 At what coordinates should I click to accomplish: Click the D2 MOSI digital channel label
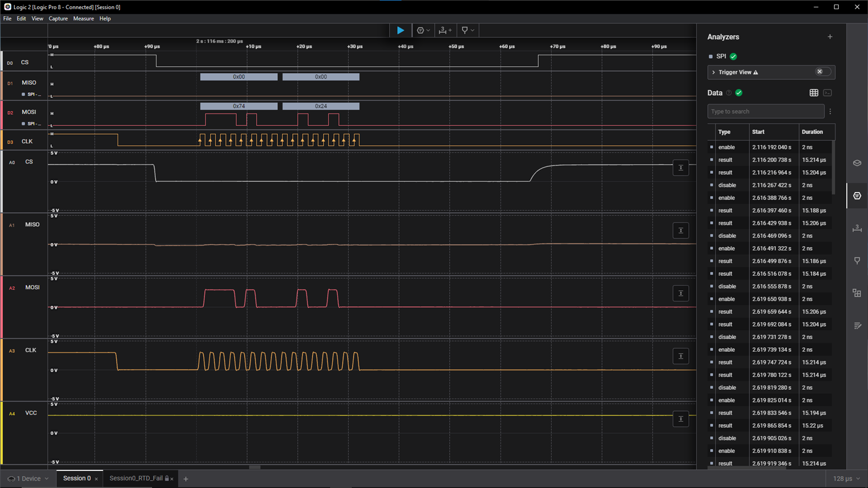29,112
